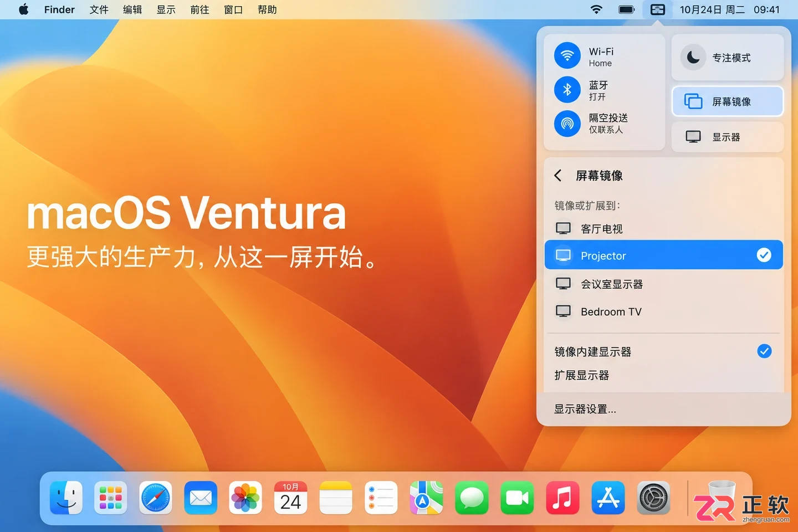Image resolution: width=798 pixels, height=532 pixels.
Task: Select Bedroom TV as mirroring target
Action: (x=664, y=311)
